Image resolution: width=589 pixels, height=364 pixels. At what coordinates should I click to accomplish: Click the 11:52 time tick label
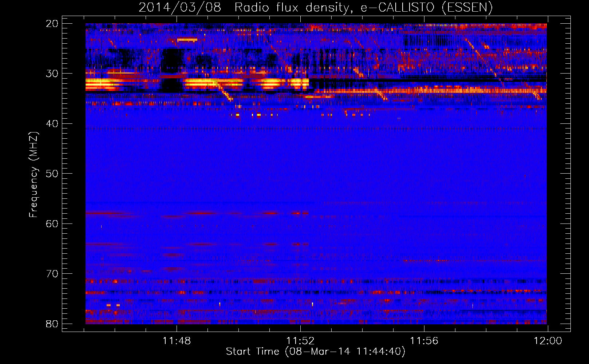point(300,341)
